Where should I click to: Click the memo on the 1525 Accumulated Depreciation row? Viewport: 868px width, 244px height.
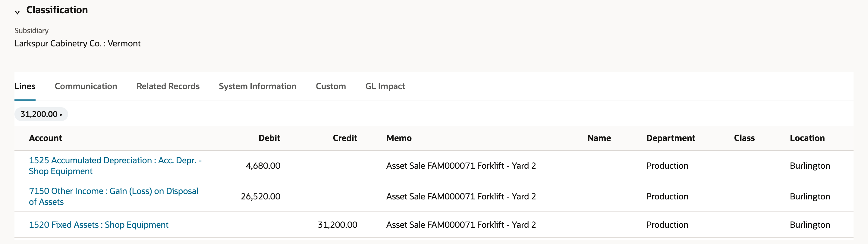(461, 166)
